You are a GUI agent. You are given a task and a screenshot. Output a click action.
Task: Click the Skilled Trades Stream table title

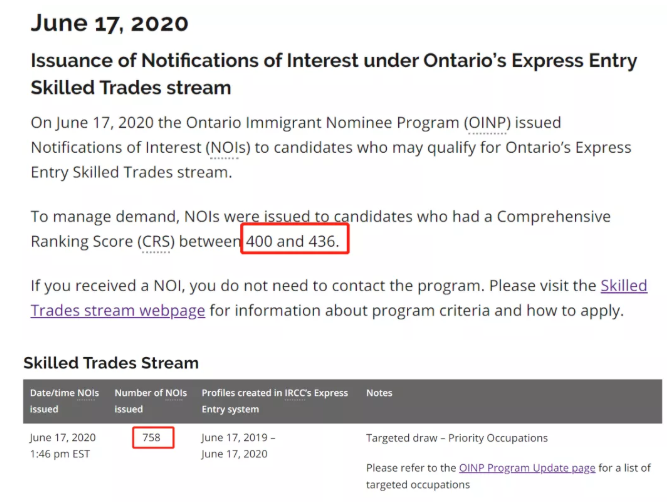click(x=111, y=363)
